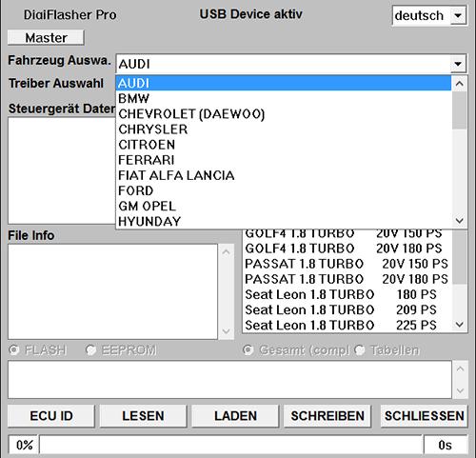The height and width of the screenshot is (458, 476).
Task: Click inside the File Info text box
Action: (112, 291)
